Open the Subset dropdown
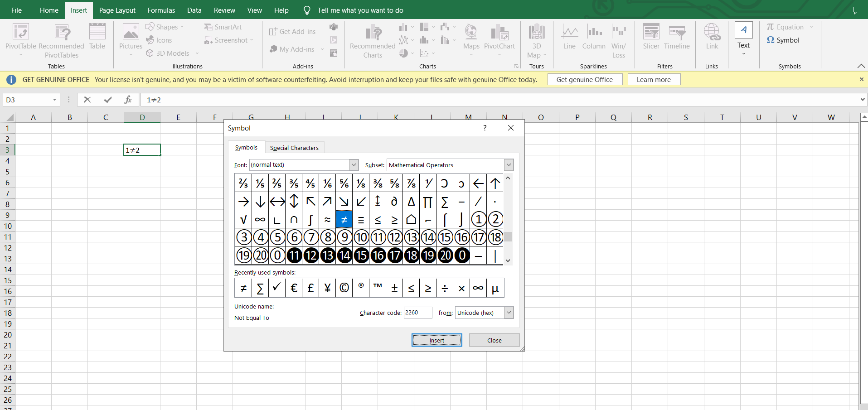 (509, 165)
